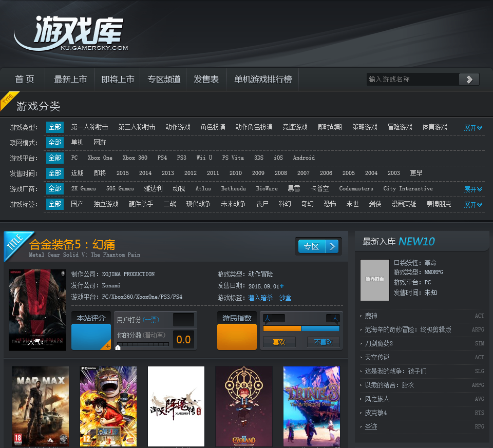Open the 即将上市 navigation tab
This screenshot has height=448, width=493.
pyautogui.click(x=118, y=79)
